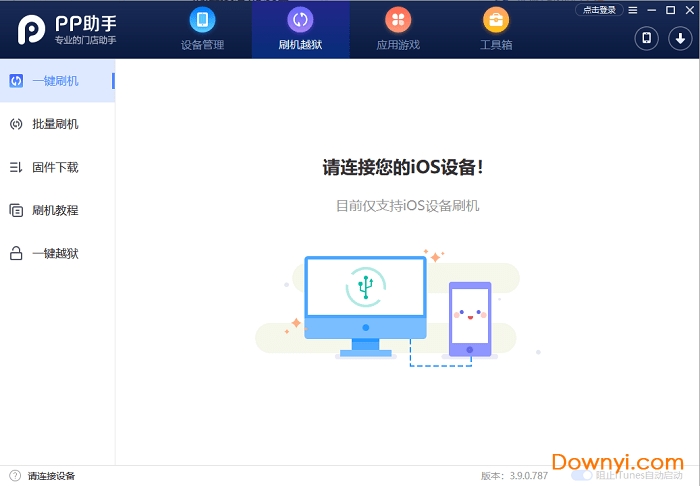Screen dimensions: 700x486
Task: Open the hamburger main menu
Action: click(x=633, y=10)
